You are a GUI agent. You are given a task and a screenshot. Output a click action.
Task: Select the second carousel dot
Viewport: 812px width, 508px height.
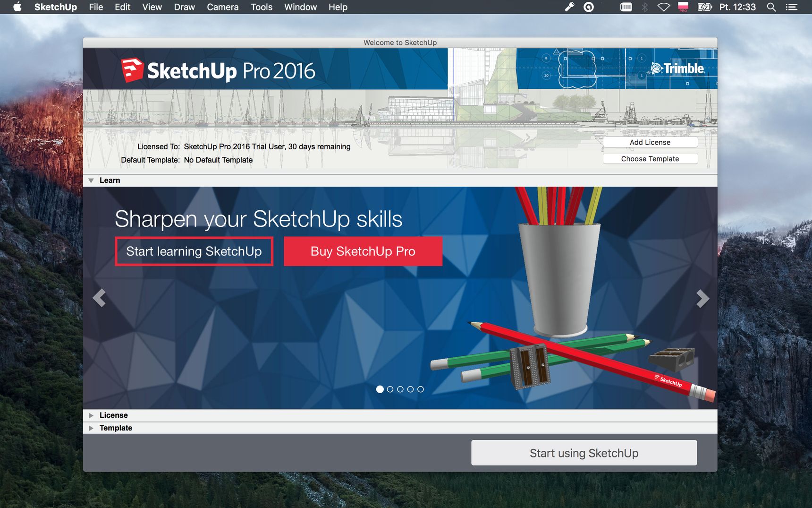pos(390,389)
